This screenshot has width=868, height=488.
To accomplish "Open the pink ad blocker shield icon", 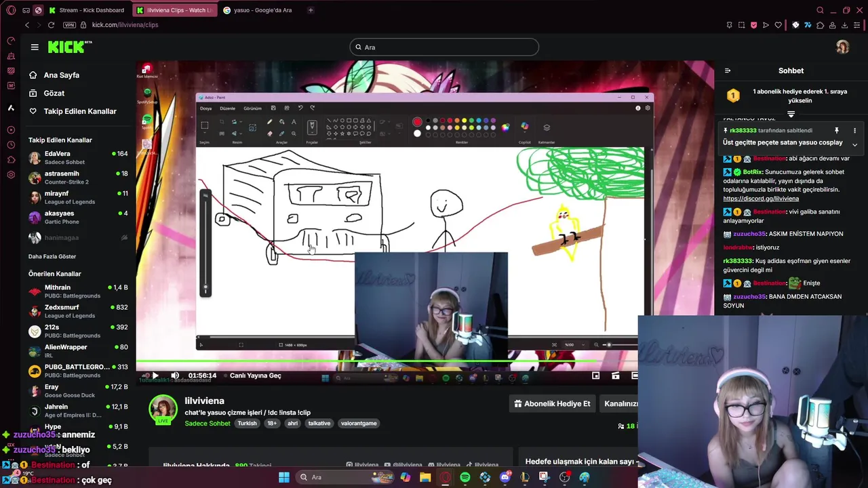I will (x=753, y=25).
